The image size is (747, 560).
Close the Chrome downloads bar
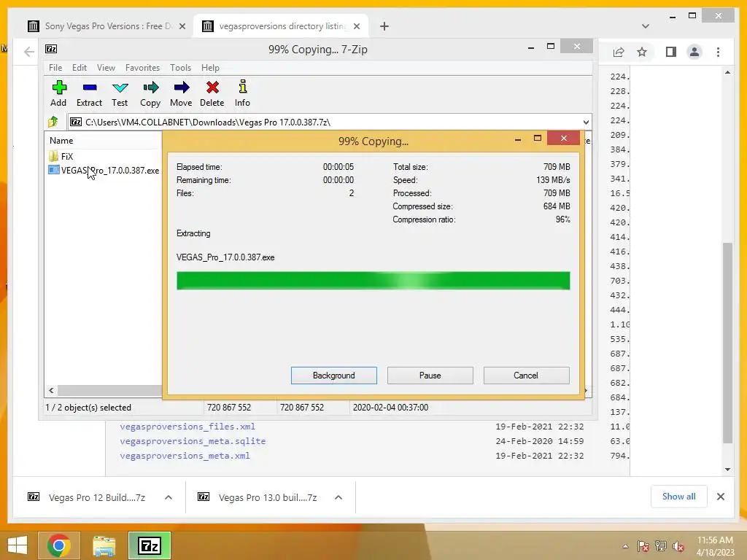(720, 497)
